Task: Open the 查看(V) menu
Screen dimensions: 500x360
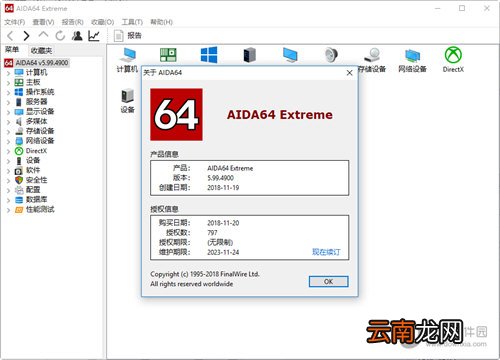Action: (x=43, y=22)
